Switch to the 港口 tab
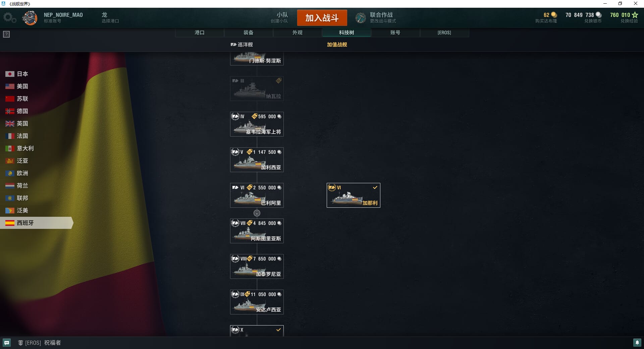Image resolution: width=644 pixels, height=349 pixels. click(200, 33)
